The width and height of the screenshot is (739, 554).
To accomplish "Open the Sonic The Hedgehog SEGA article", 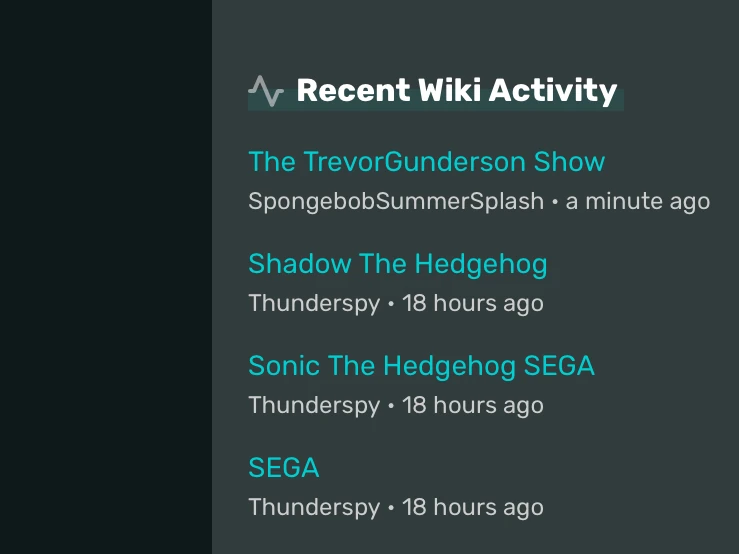I will (421, 366).
